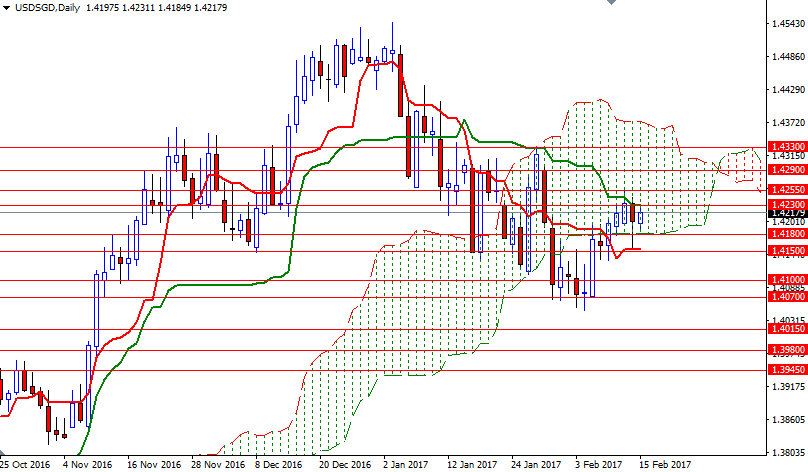Click the 8 Dec 2016 date label
Image resolution: width=808 pixels, height=472 pixels.
tap(278, 465)
